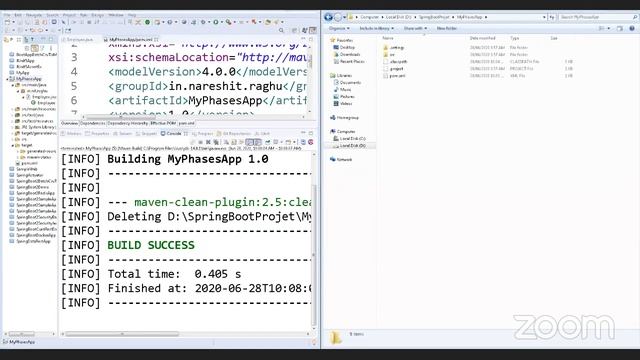Click SpringBootProjet in Explorer address bar
The height and width of the screenshot is (360, 640).
point(434,17)
